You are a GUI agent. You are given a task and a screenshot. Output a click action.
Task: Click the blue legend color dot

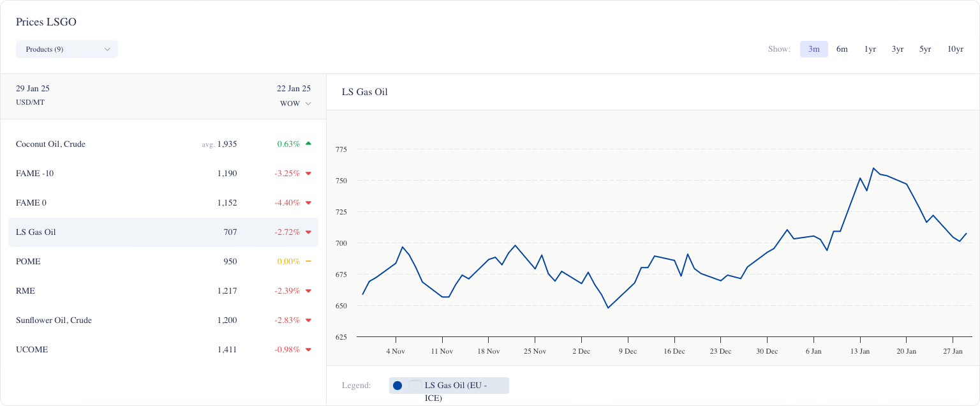pyautogui.click(x=399, y=385)
